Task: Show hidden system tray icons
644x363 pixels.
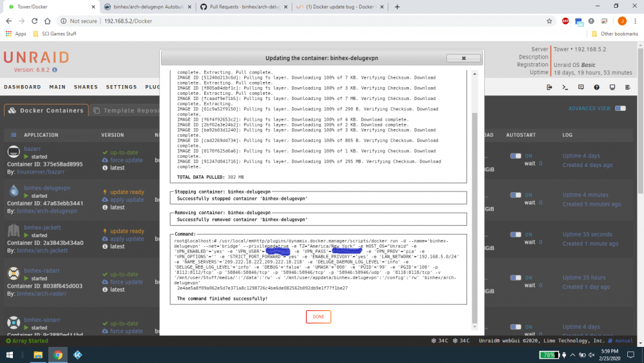Action: [573, 355]
